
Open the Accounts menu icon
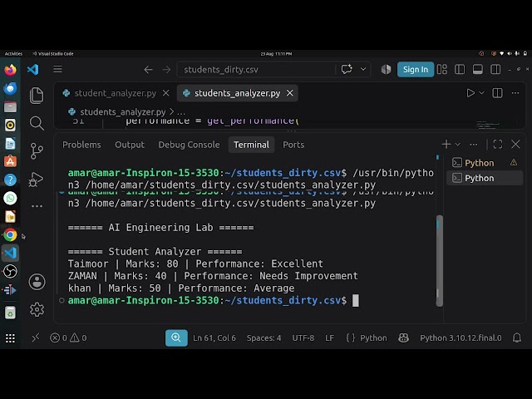[x=37, y=282]
